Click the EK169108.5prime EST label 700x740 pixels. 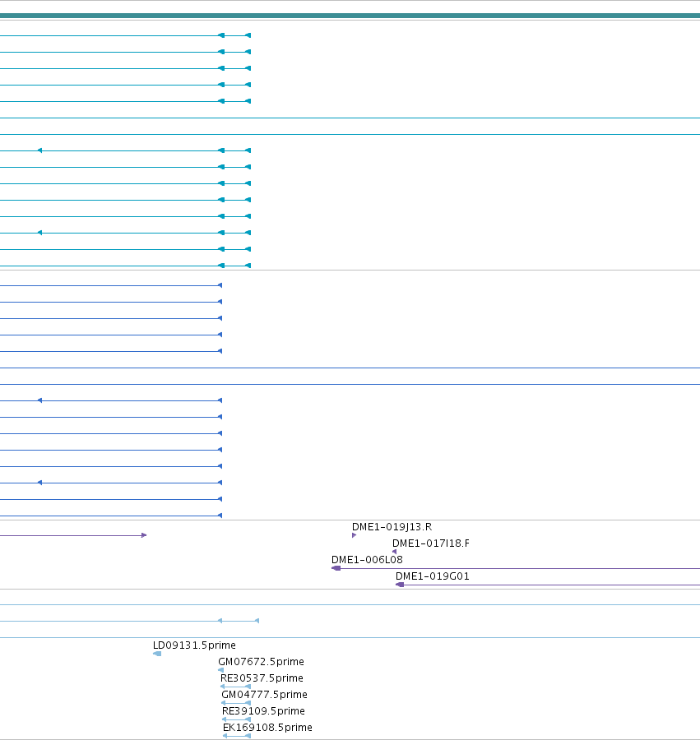tap(267, 728)
